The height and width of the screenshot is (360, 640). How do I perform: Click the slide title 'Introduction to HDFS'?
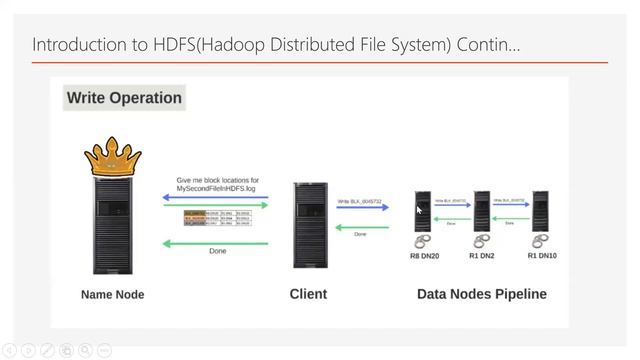click(276, 44)
